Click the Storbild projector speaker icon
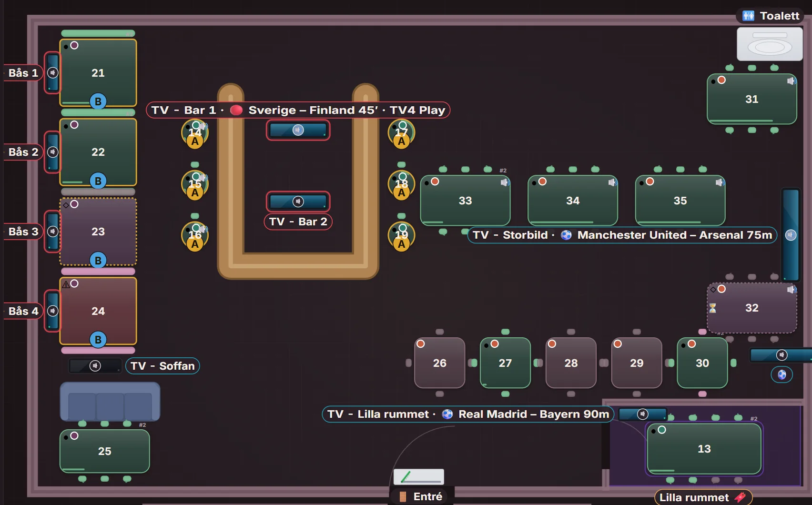This screenshot has height=505, width=812. [x=791, y=235]
